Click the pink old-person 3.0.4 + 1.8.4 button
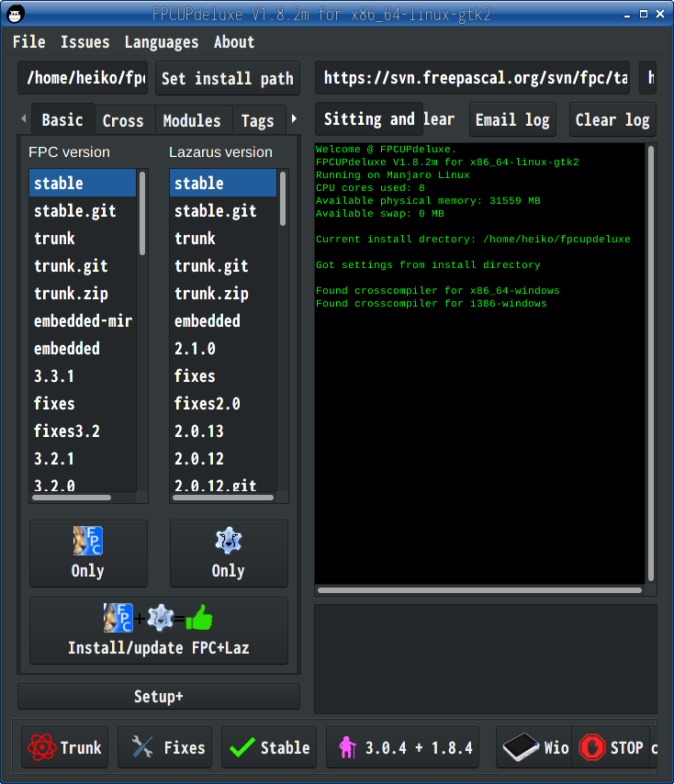The height and width of the screenshot is (784, 674). click(402, 747)
